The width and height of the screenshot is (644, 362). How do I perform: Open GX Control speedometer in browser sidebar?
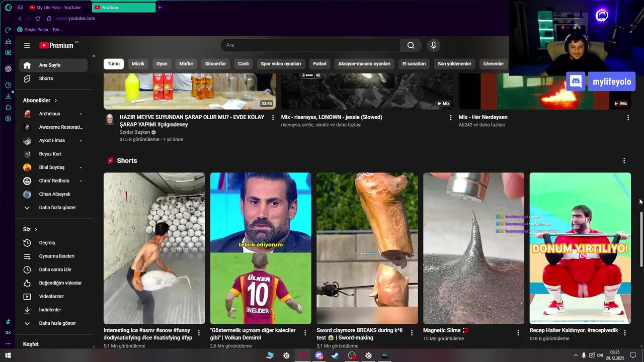(8, 30)
